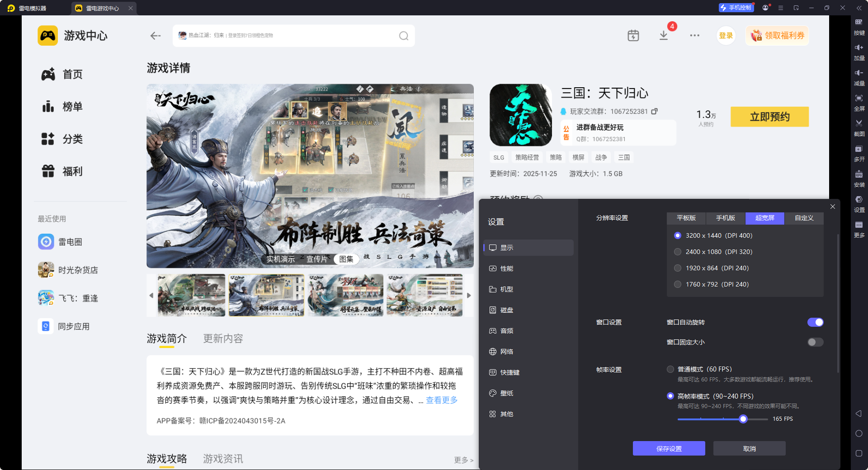Click the search magnifier icon
This screenshot has width=868, height=470.
pos(404,36)
